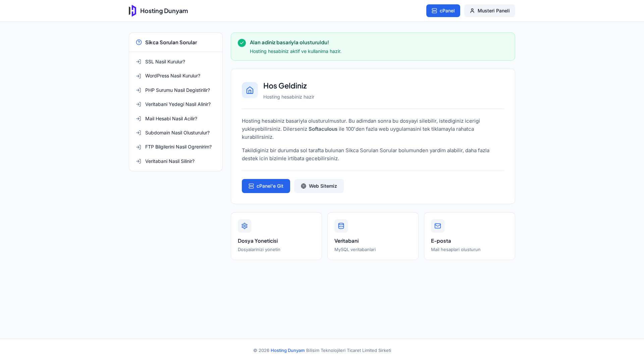Click the green success checkmark icon
The image size is (644, 362).
[x=242, y=43]
